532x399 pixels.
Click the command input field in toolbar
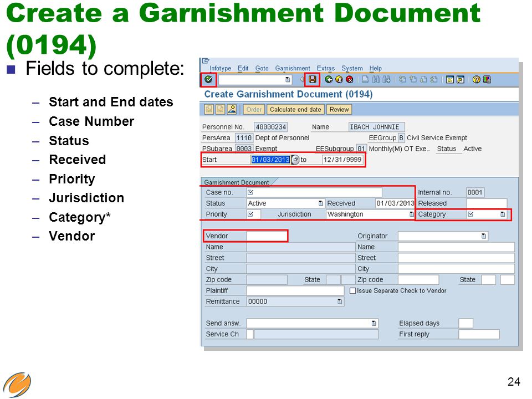coord(255,80)
